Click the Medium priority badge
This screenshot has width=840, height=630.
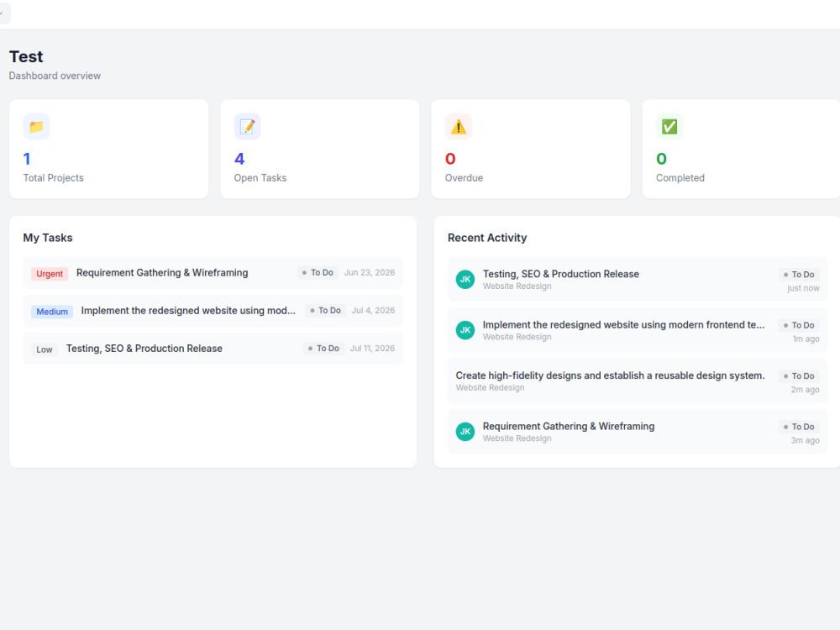coord(52,312)
